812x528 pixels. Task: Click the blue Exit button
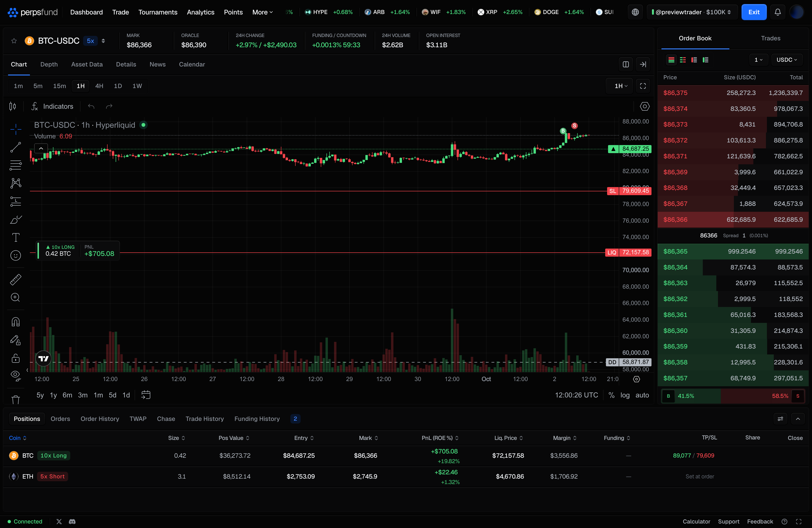point(754,12)
